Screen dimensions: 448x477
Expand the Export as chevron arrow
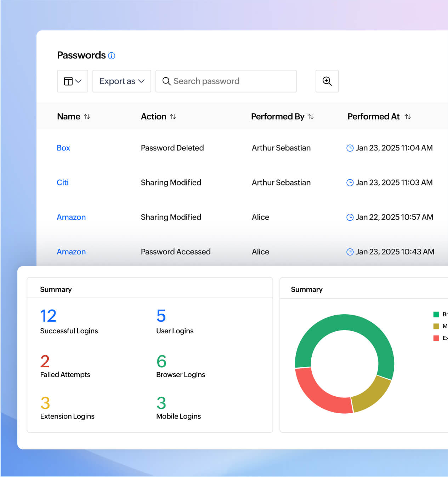coord(143,81)
